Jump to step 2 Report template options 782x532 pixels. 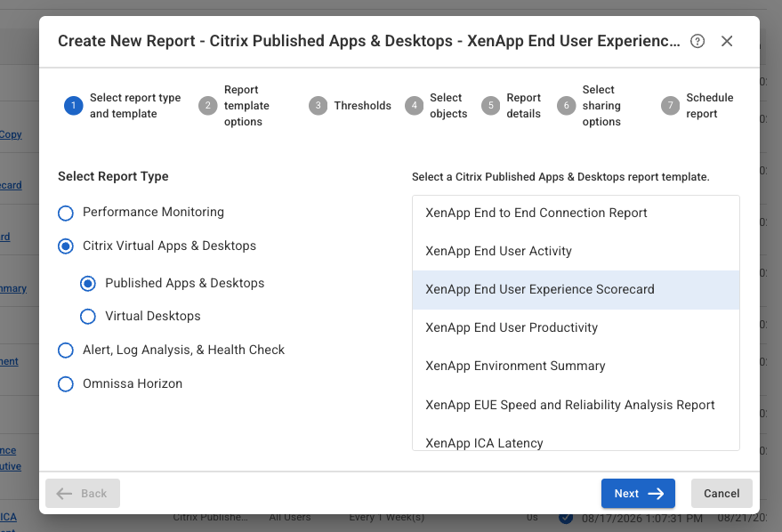tap(234, 106)
